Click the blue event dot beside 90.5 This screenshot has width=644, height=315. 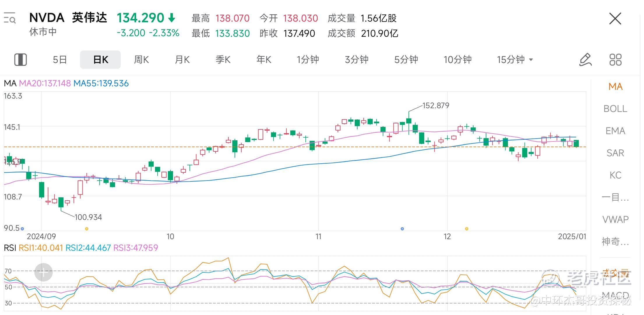[x=22, y=229]
